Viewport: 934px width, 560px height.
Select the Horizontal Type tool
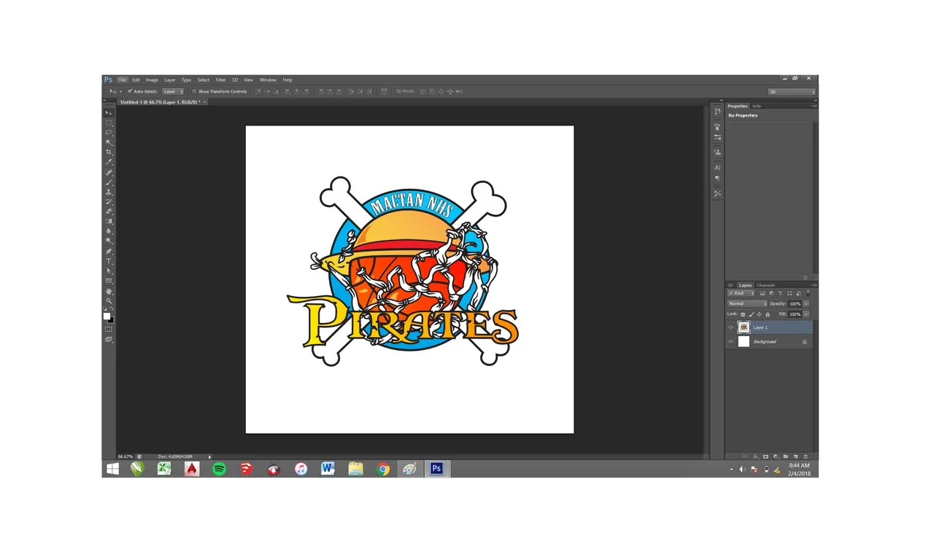(x=109, y=261)
